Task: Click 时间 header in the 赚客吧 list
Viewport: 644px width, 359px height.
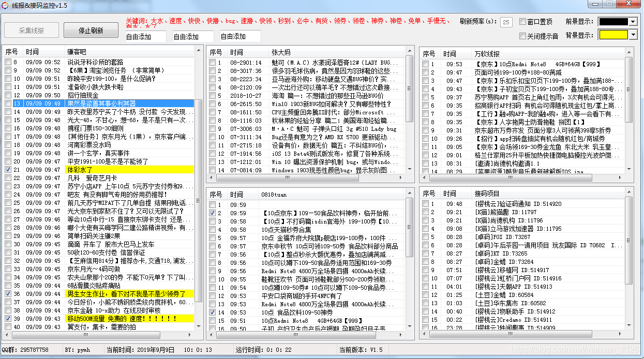Action: [44, 52]
